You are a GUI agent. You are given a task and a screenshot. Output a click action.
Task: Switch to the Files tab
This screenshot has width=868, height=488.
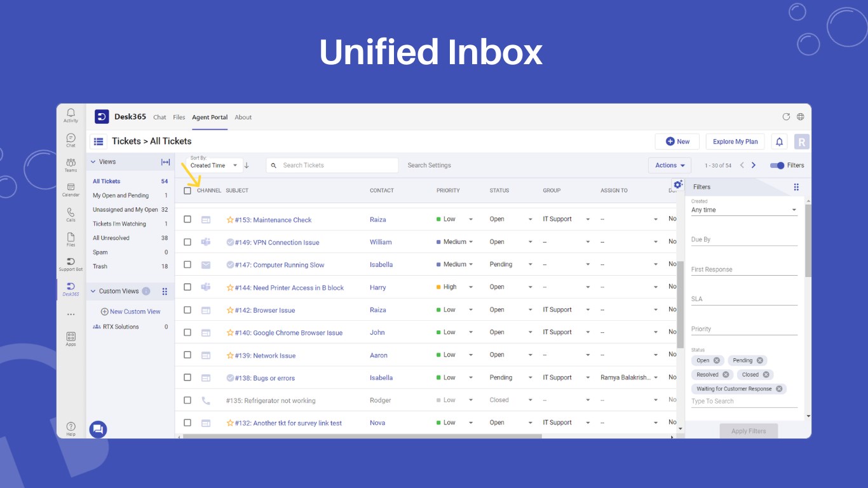tap(179, 117)
